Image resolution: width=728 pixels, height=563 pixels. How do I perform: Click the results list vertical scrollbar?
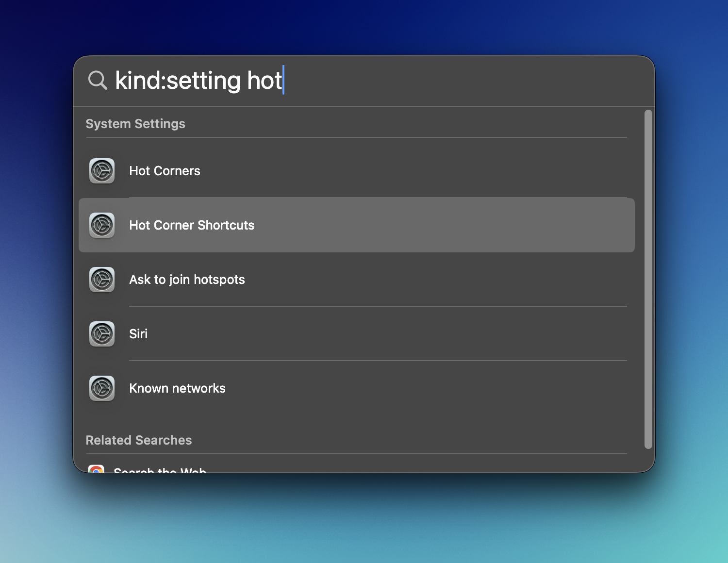pos(648,280)
